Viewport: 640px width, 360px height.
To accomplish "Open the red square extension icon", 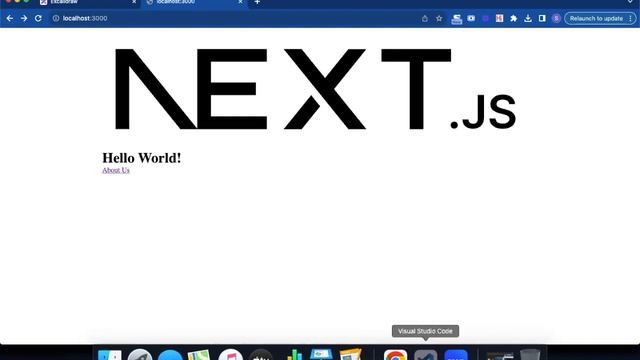I will coord(499,18).
